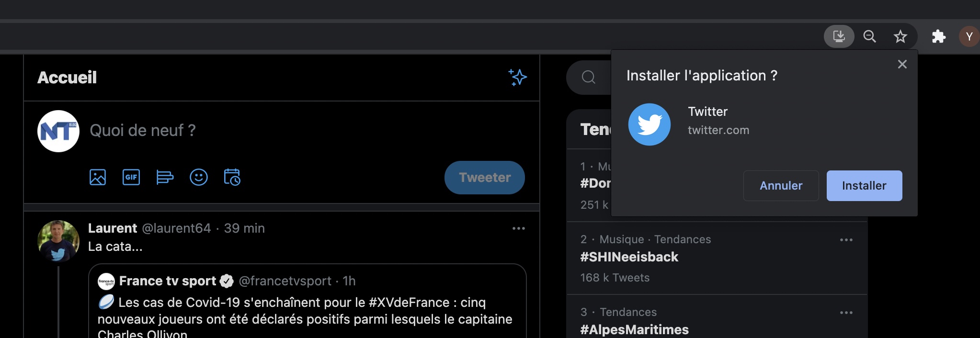Open the emoji picker
This screenshot has width=980, height=338.
tap(199, 177)
